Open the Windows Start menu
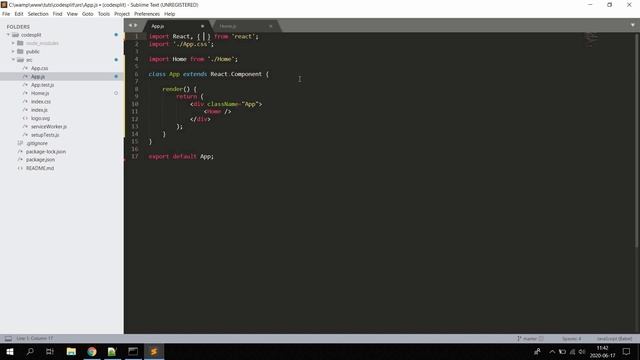This screenshot has width=640, height=360. click(10, 352)
